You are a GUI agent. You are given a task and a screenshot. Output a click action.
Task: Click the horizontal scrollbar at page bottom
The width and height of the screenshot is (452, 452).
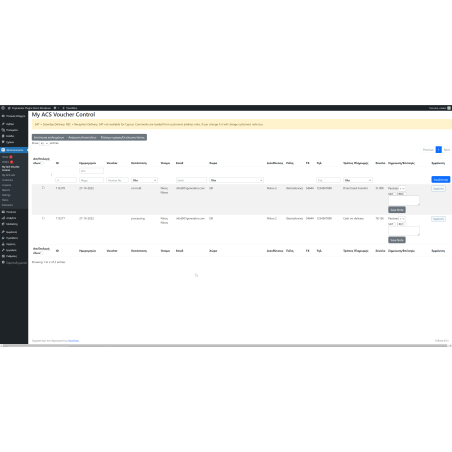(225, 346)
